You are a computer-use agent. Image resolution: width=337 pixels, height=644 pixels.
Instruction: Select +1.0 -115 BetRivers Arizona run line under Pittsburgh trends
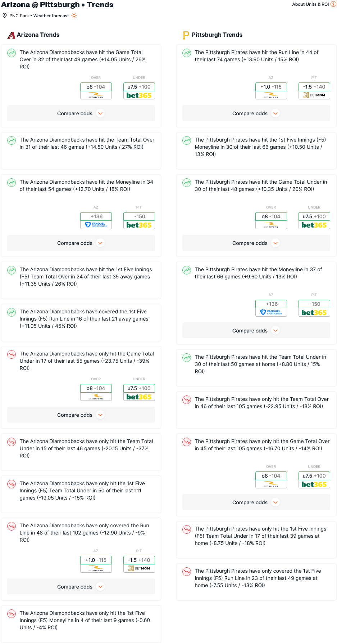point(271,91)
